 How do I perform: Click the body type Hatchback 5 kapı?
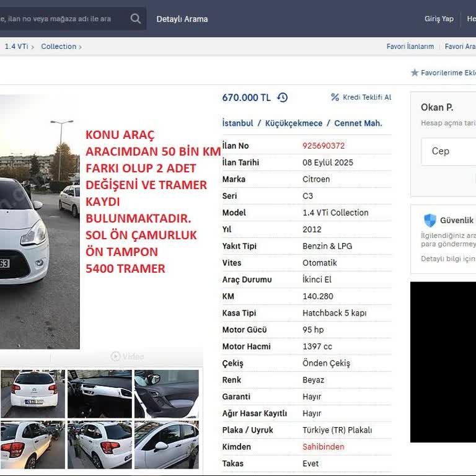coord(335,313)
